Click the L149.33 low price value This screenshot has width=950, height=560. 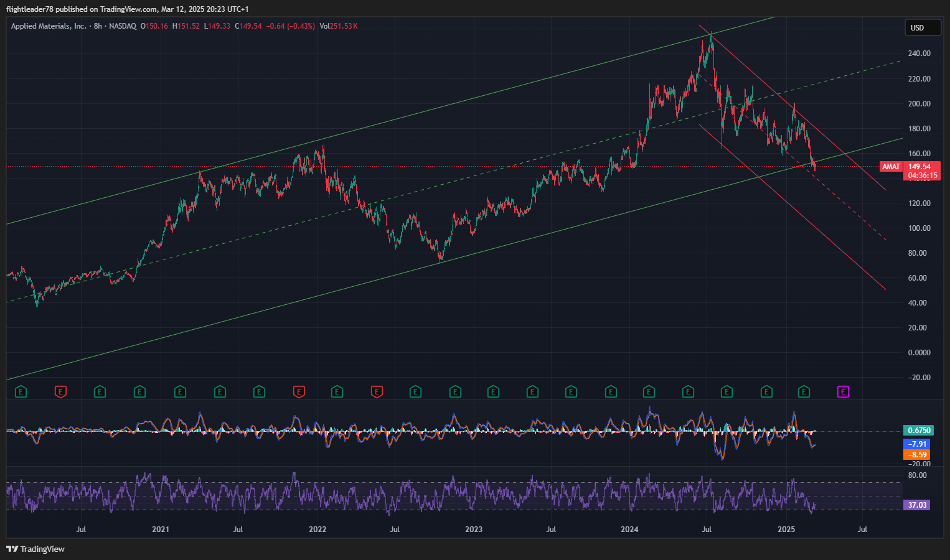coord(217,26)
